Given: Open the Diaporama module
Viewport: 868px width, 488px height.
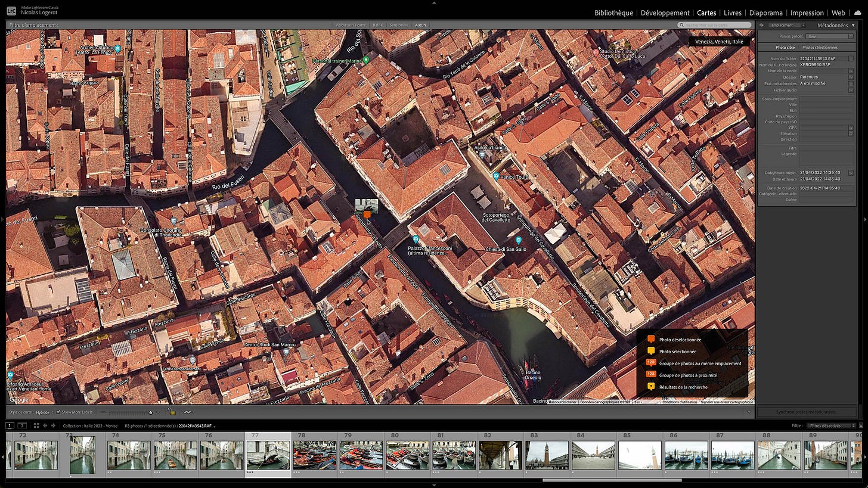Looking at the screenshot, I should coord(765,13).
